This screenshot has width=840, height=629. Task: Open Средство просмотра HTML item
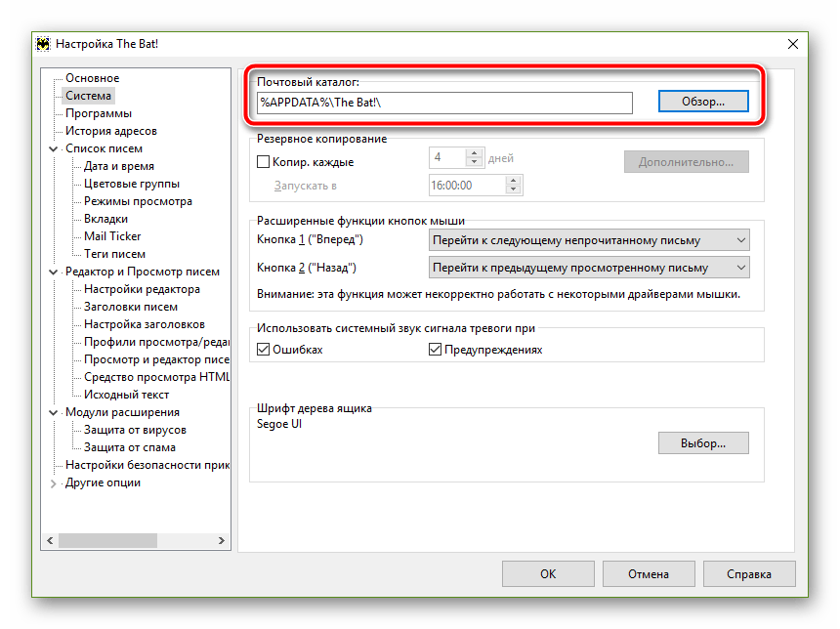point(156,378)
